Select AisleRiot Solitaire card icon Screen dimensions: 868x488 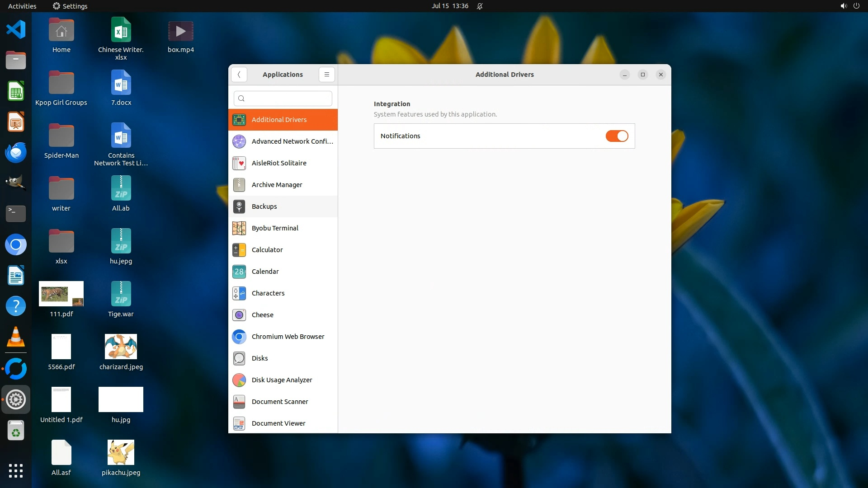(x=239, y=163)
